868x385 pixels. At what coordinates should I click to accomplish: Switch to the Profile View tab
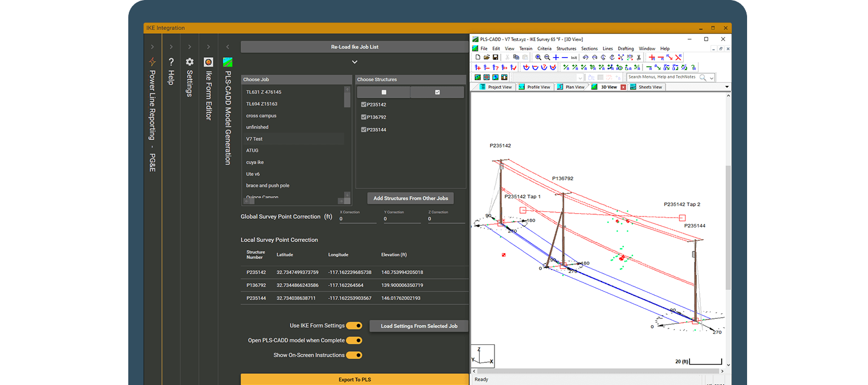tap(534, 87)
